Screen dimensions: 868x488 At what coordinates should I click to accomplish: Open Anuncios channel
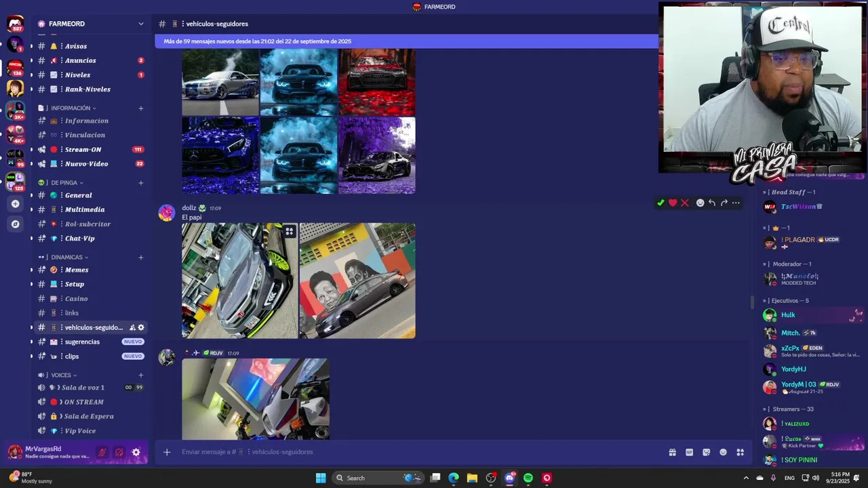[x=91, y=60]
